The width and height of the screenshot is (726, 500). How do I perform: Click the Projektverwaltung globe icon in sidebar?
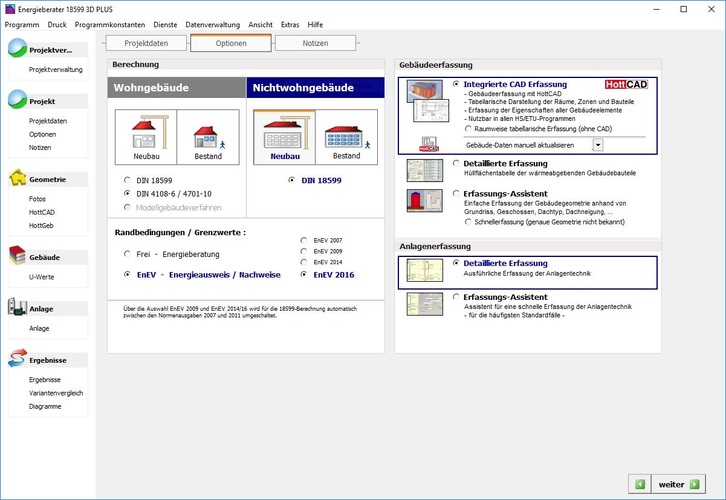[x=17, y=49]
